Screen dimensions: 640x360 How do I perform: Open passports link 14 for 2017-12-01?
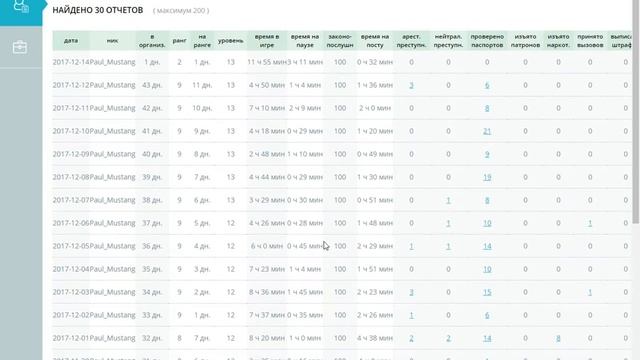487,338
